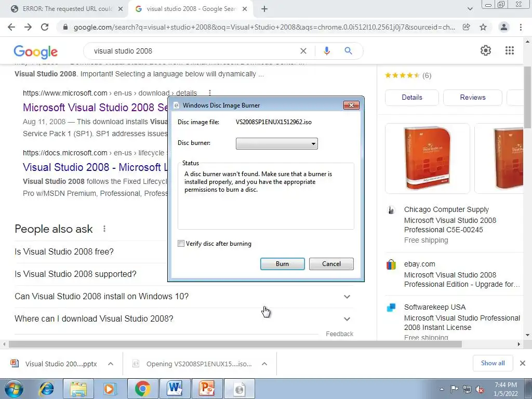Enable Verify disc after burning
Screen dimensions: 532x399
tap(181, 243)
